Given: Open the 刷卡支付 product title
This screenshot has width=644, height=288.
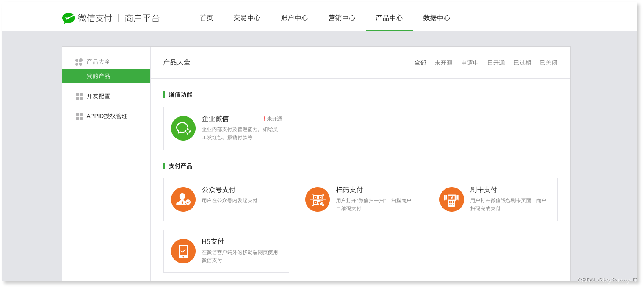Looking at the screenshot, I should pyautogui.click(x=484, y=190).
